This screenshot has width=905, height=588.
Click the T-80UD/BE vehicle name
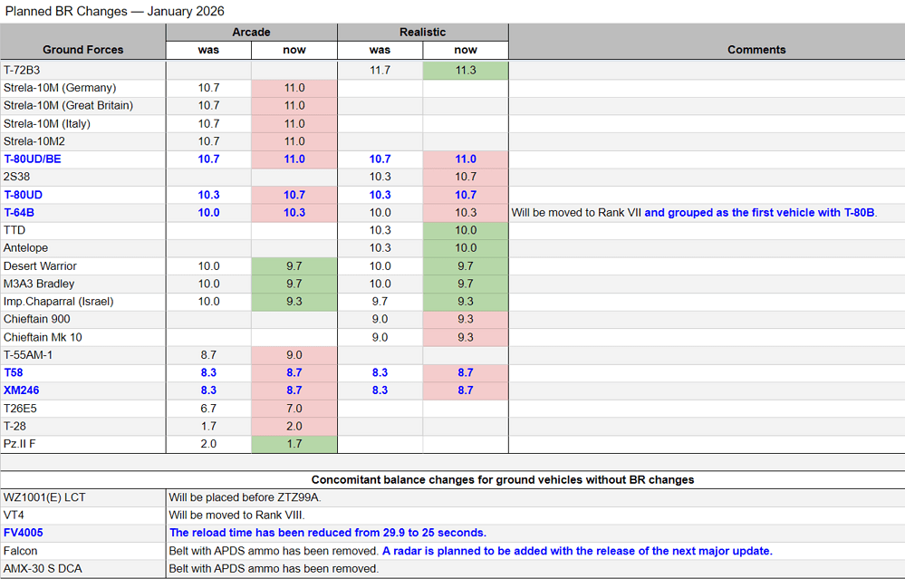pos(33,159)
